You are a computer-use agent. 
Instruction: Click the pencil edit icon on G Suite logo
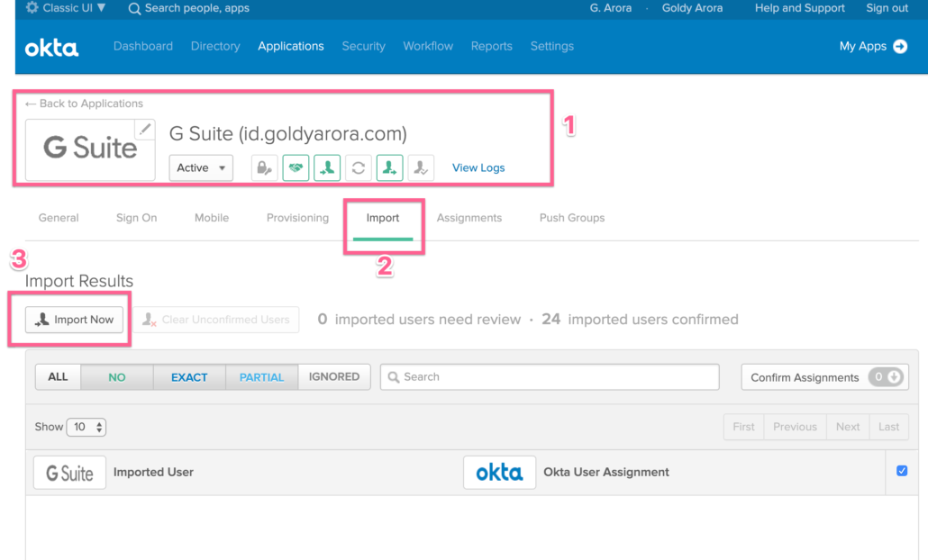145,129
